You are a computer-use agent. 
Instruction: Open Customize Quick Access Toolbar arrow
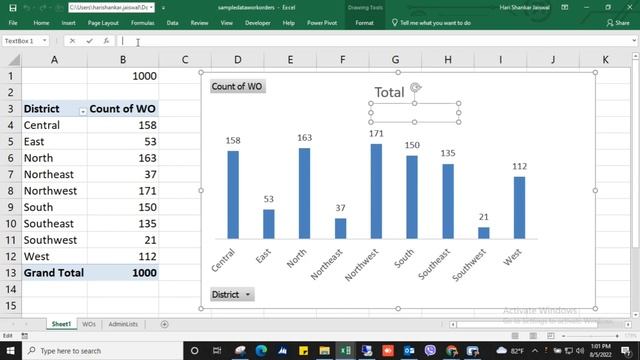pyautogui.click(x=163, y=8)
